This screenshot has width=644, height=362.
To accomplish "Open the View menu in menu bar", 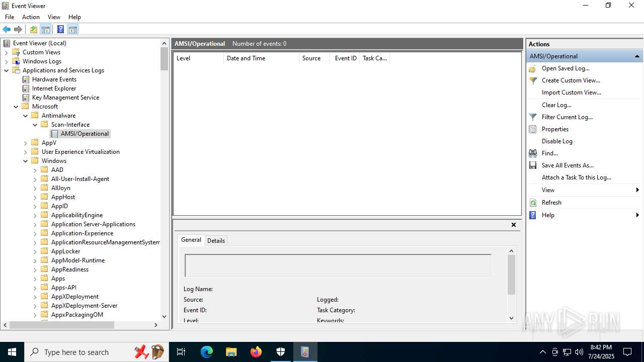I will [54, 17].
